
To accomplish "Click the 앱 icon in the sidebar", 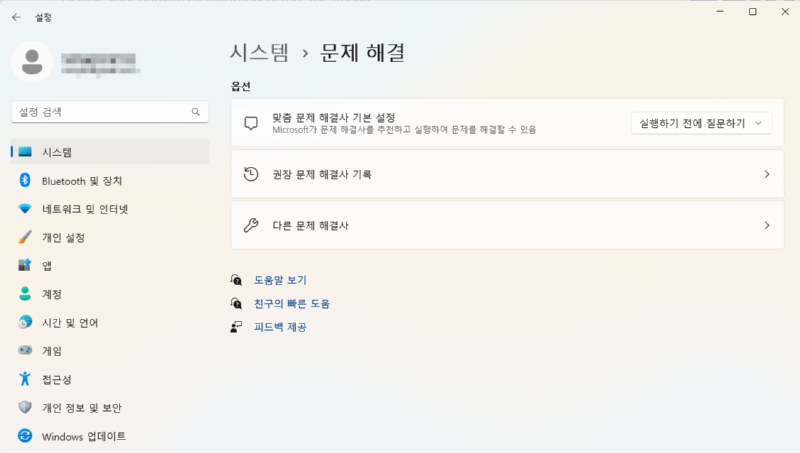I will click(x=26, y=266).
